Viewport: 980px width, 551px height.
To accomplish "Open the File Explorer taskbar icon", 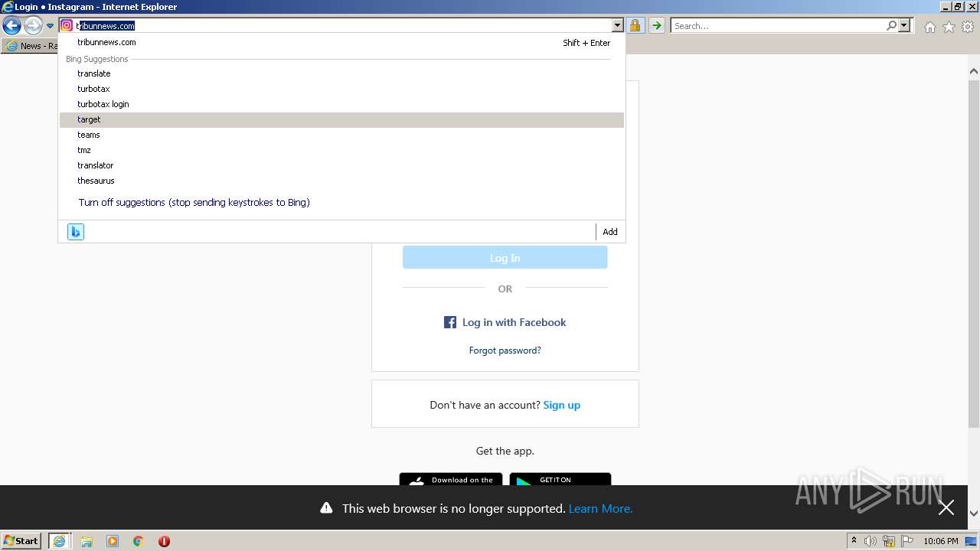I will (x=87, y=541).
